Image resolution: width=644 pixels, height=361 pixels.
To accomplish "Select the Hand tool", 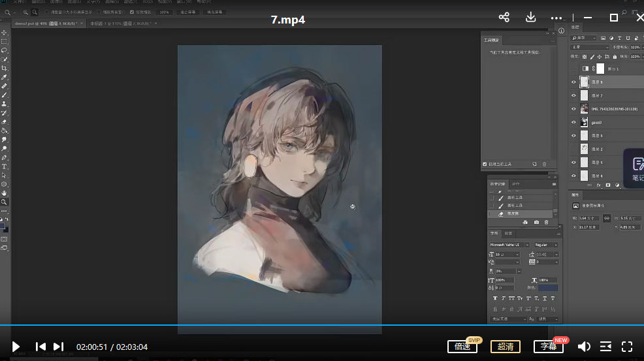I will [5, 193].
